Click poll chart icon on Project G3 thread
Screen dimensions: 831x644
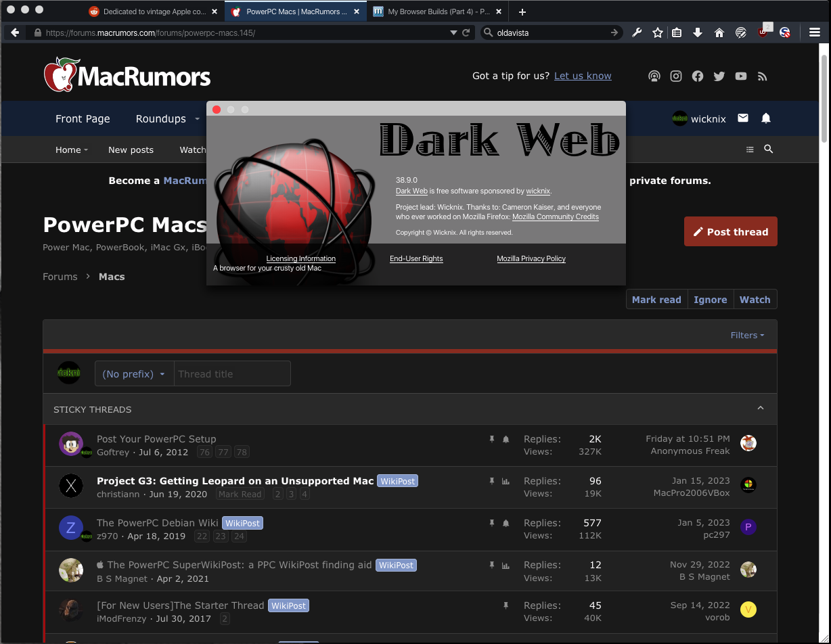[506, 482]
